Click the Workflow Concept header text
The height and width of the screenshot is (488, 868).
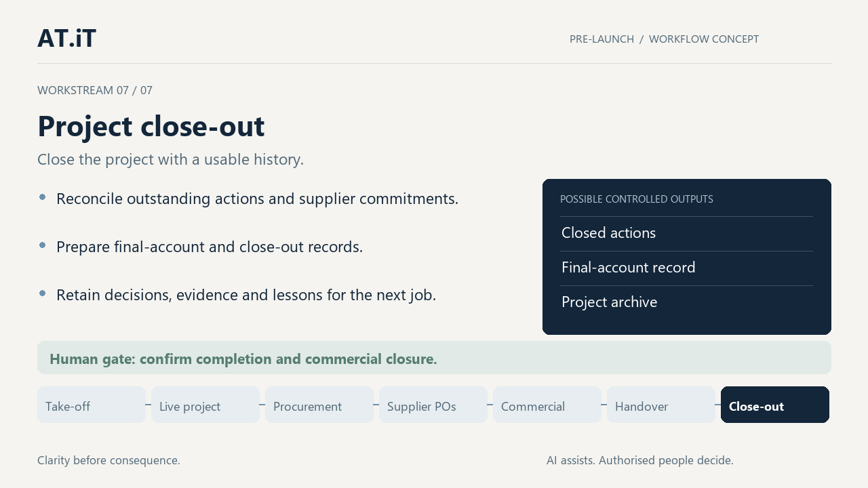click(x=704, y=39)
